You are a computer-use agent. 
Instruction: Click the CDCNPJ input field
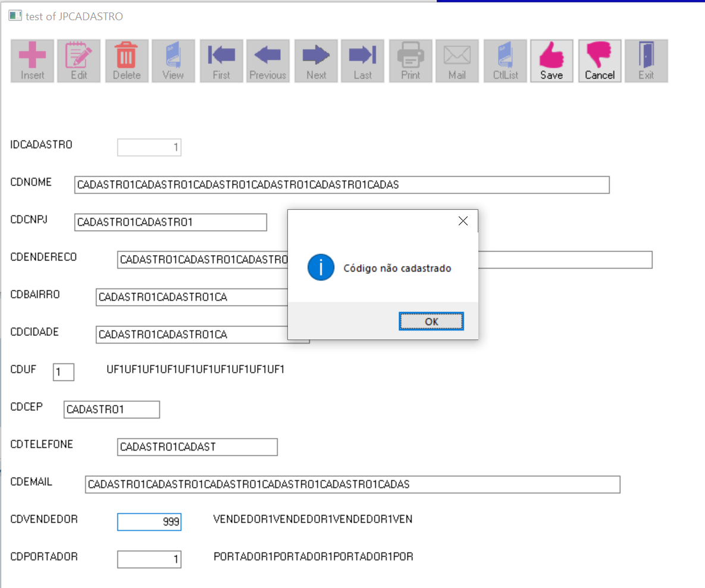tap(170, 222)
